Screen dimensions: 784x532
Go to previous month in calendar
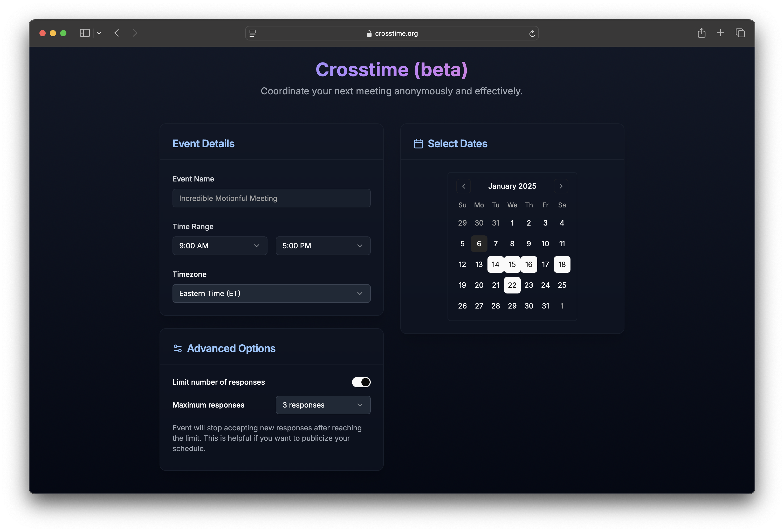[x=464, y=186]
